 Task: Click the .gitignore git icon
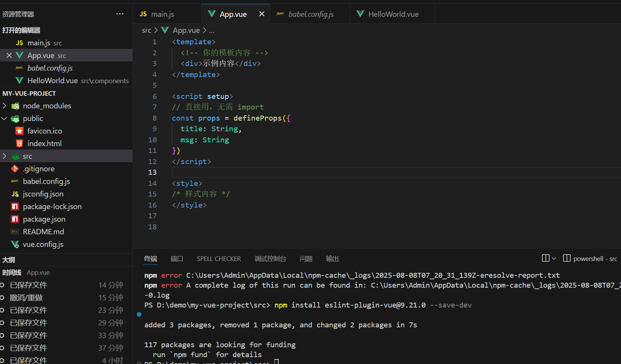pos(15,169)
